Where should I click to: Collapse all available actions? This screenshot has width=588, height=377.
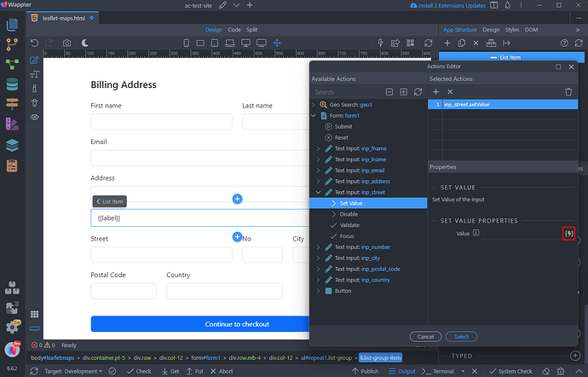coord(389,92)
